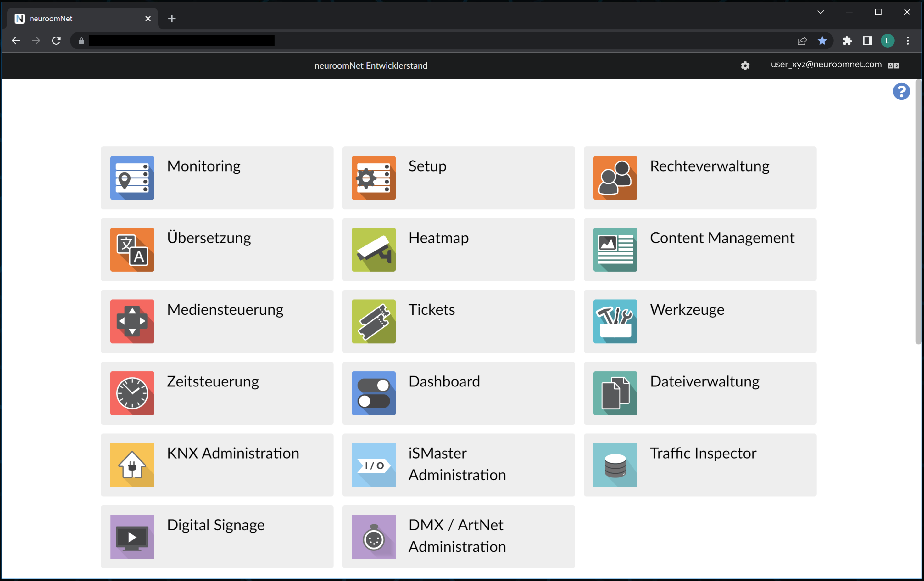Open the Content Management icon
The width and height of the screenshot is (924, 581).
pos(615,250)
